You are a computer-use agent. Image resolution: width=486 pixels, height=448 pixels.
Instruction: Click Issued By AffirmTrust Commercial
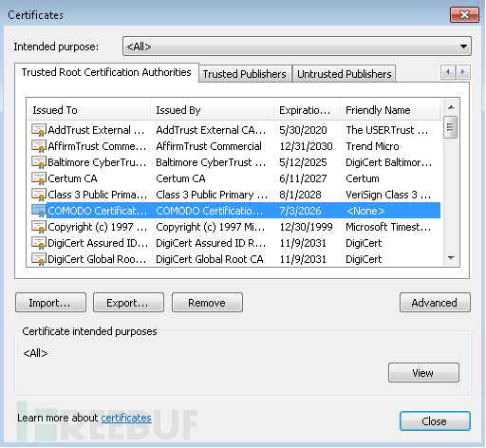click(209, 146)
